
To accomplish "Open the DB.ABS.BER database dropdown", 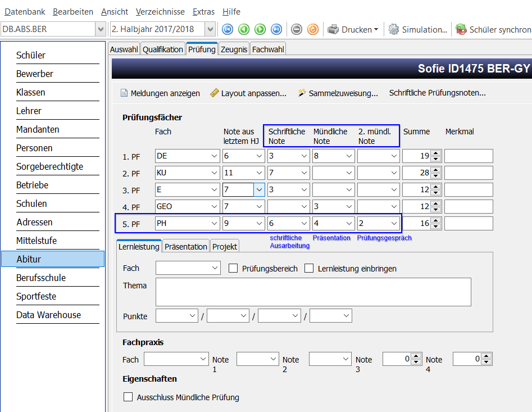I will coord(101,29).
